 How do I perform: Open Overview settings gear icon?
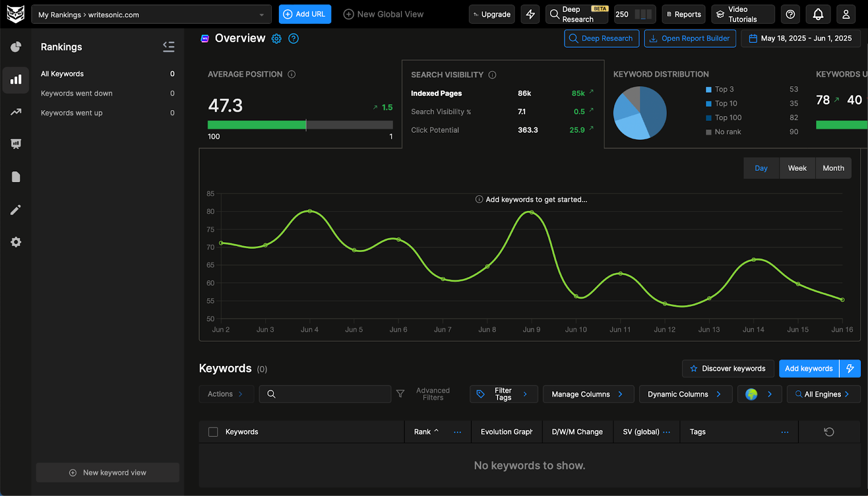[277, 38]
